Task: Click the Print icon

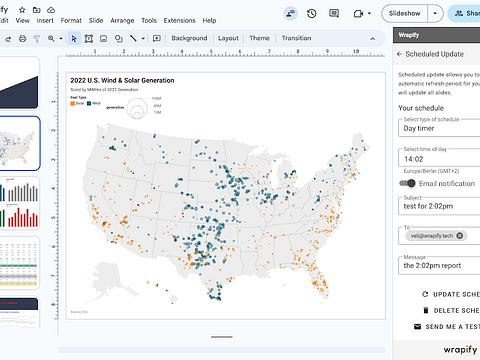Action: [x=22, y=39]
